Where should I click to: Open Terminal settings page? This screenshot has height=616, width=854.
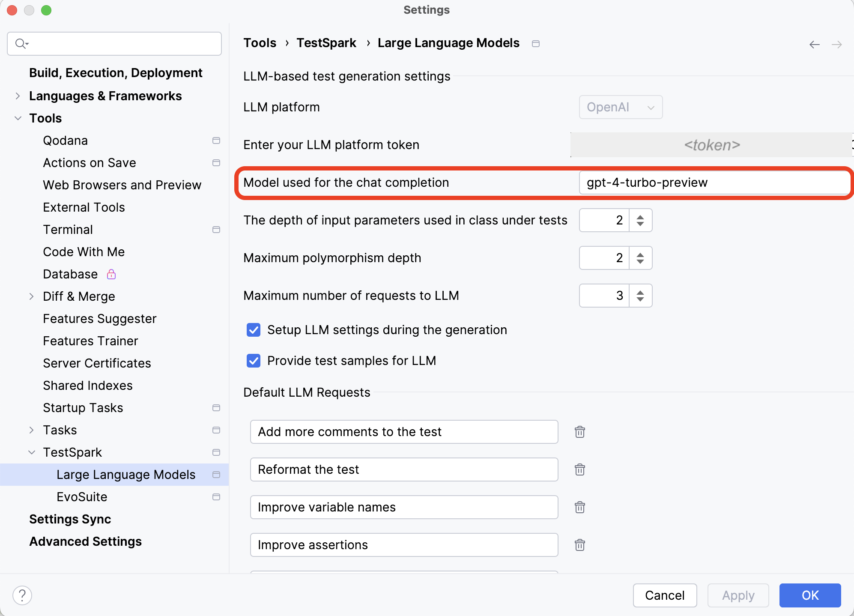tap(68, 230)
